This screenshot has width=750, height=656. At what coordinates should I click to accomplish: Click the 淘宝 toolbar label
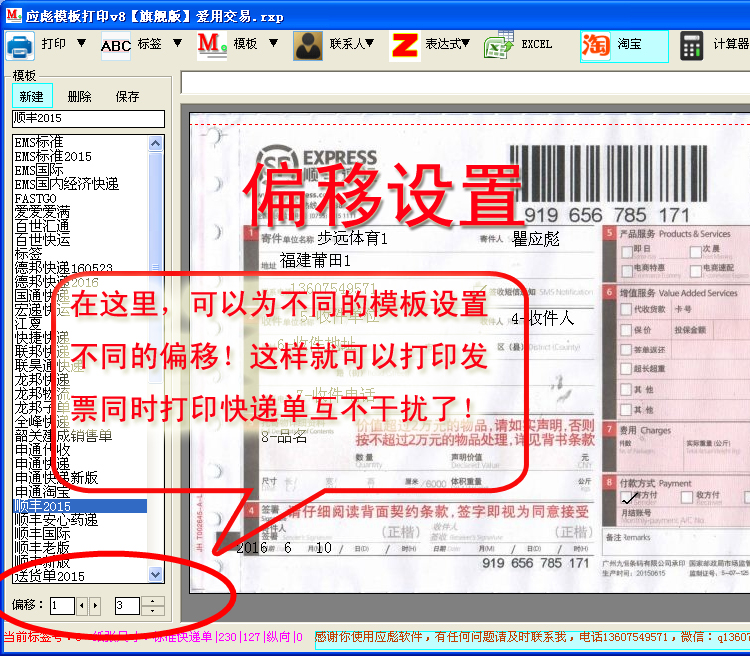[629, 44]
